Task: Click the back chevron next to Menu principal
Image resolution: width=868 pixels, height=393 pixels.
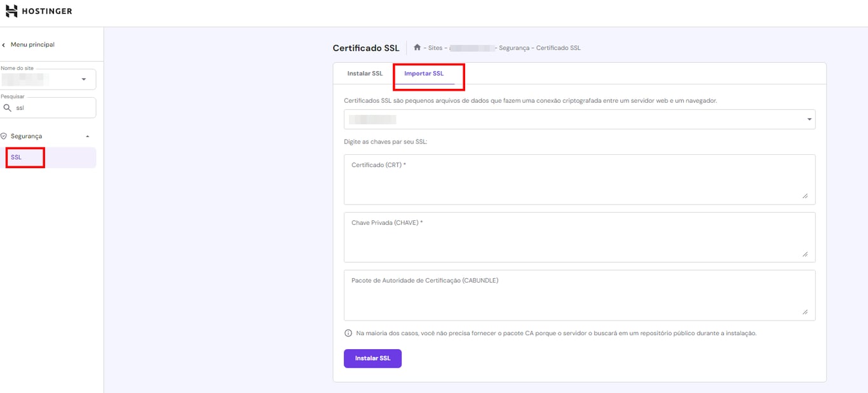Action: [x=5, y=44]
